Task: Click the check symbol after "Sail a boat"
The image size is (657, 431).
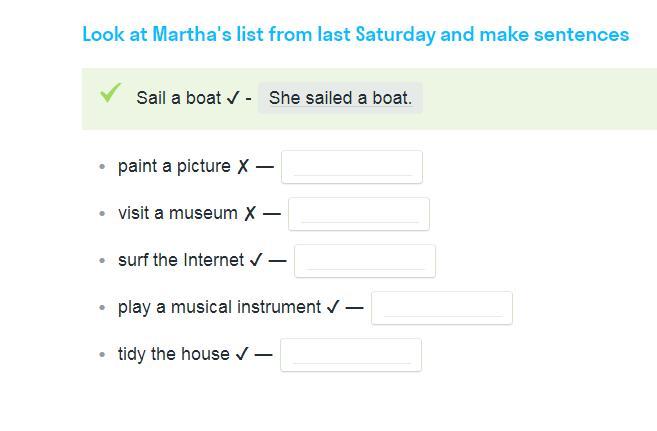Action: (x=232, y=98)
